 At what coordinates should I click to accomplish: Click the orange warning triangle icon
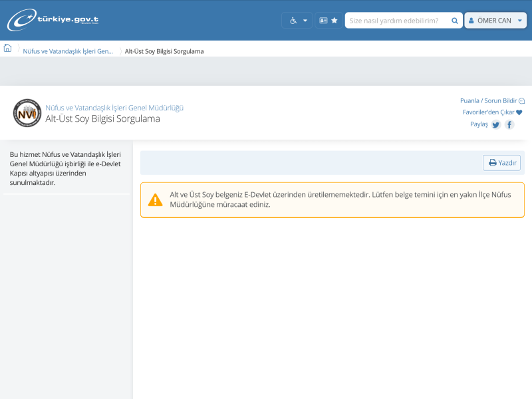click(x=155, y=199)
